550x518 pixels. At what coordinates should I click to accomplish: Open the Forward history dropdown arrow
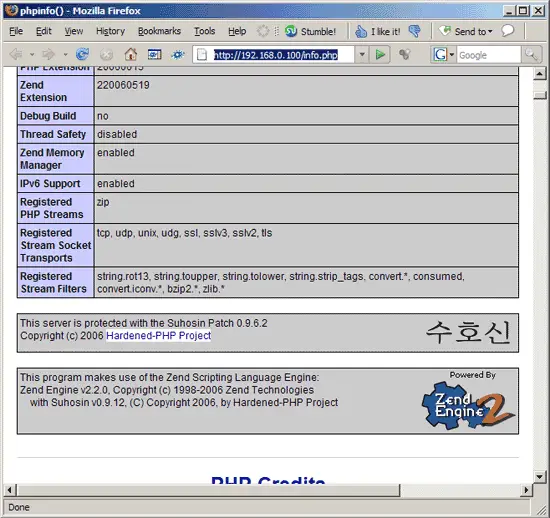[x=65, y=54]
